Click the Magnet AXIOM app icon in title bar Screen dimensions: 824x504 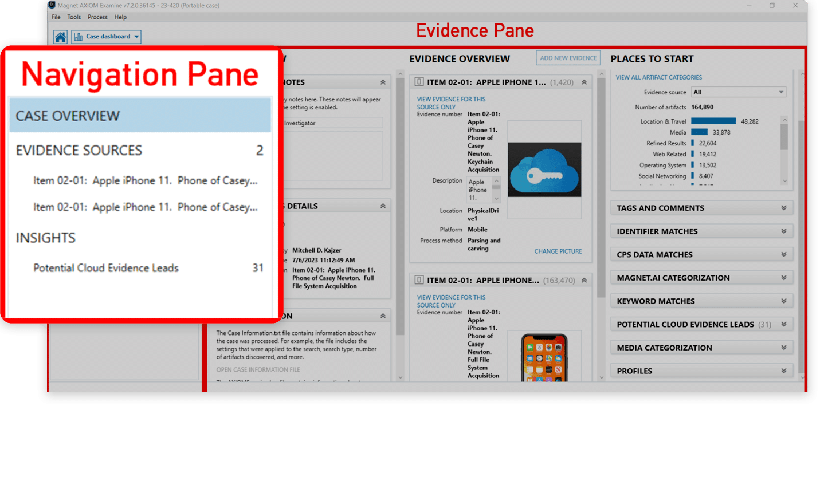[52, 5]
